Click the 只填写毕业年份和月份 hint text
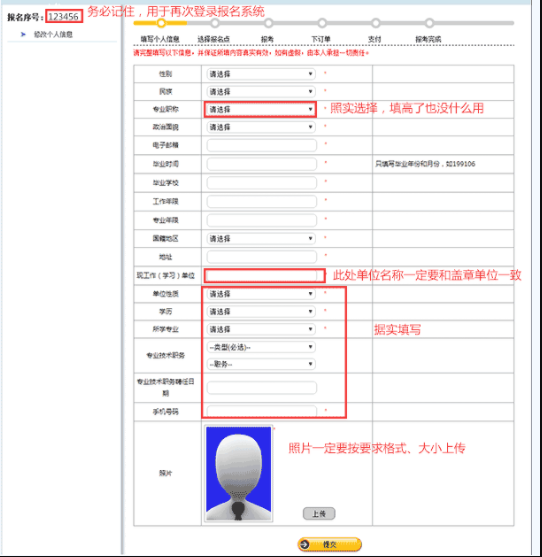542x557 pixels. (x=425, y=164)
